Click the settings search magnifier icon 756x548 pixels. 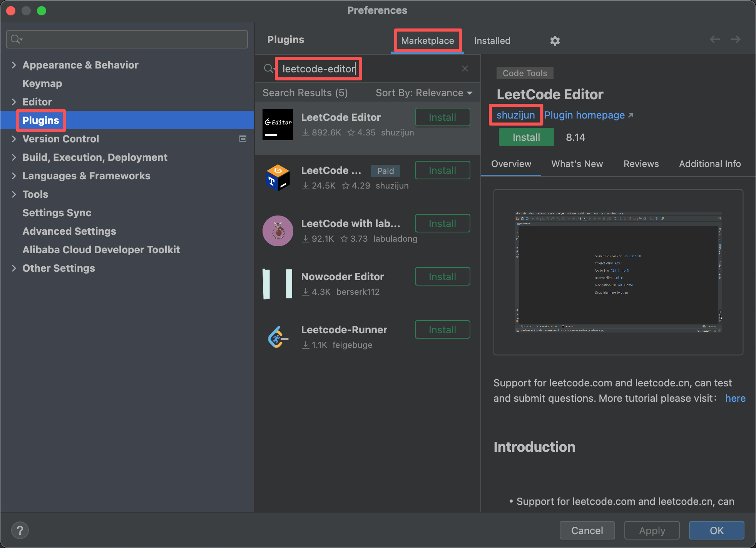[16, 39]
